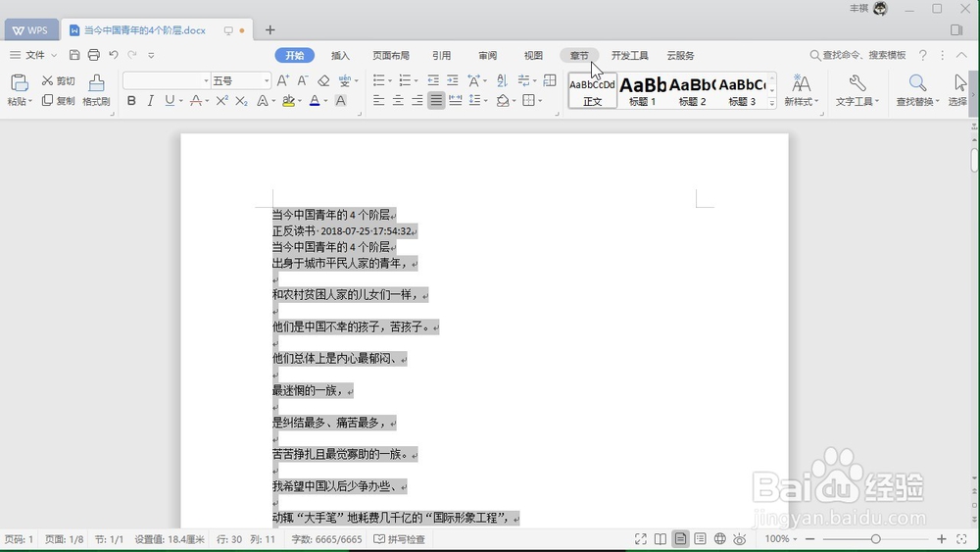
Task: Expand the Paste (粘贴) options arrow
Action: 29,101
